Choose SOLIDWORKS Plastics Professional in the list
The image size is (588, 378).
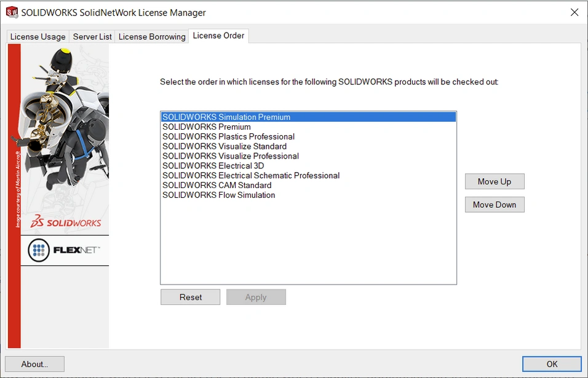308,136
